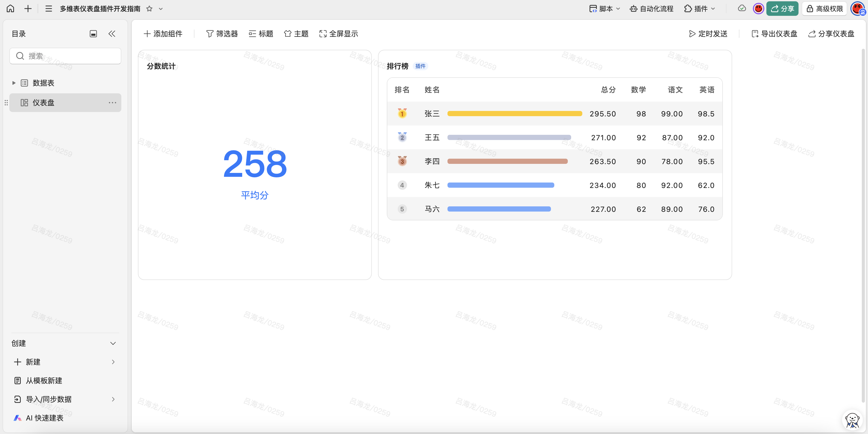This screenshot has width=868, height=434.
Task: Open 从模板新建 entry
Action: (x=44, y=380)
